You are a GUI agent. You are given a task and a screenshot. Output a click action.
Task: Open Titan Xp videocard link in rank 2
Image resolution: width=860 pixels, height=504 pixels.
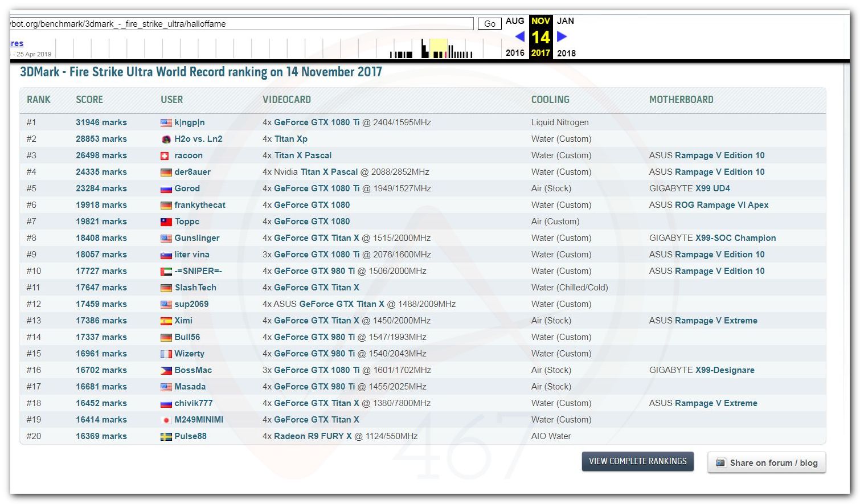291,139
